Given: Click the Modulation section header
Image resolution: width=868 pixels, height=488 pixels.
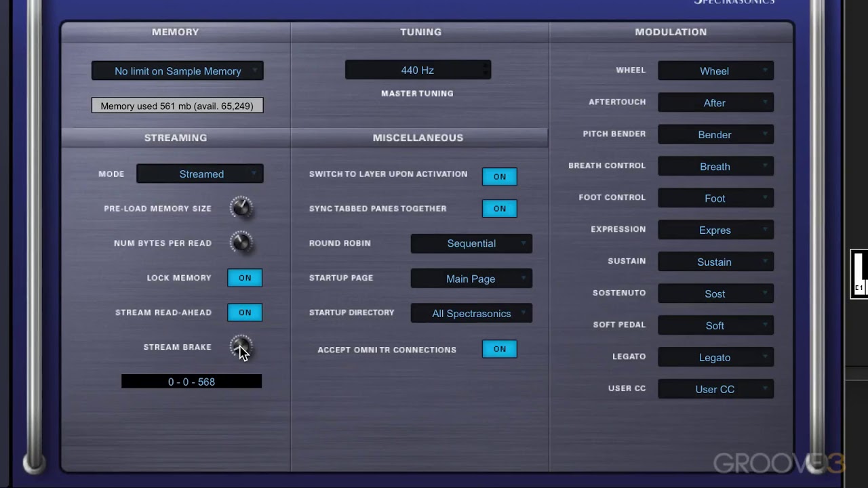Looking at the screenshot, I should (671, 32).
